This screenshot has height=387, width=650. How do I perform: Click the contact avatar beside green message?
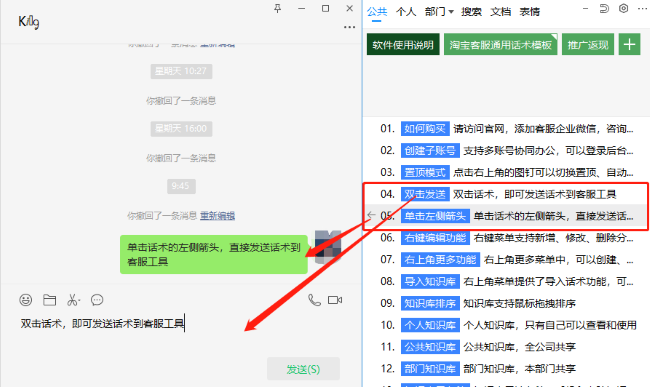[328, 247]
